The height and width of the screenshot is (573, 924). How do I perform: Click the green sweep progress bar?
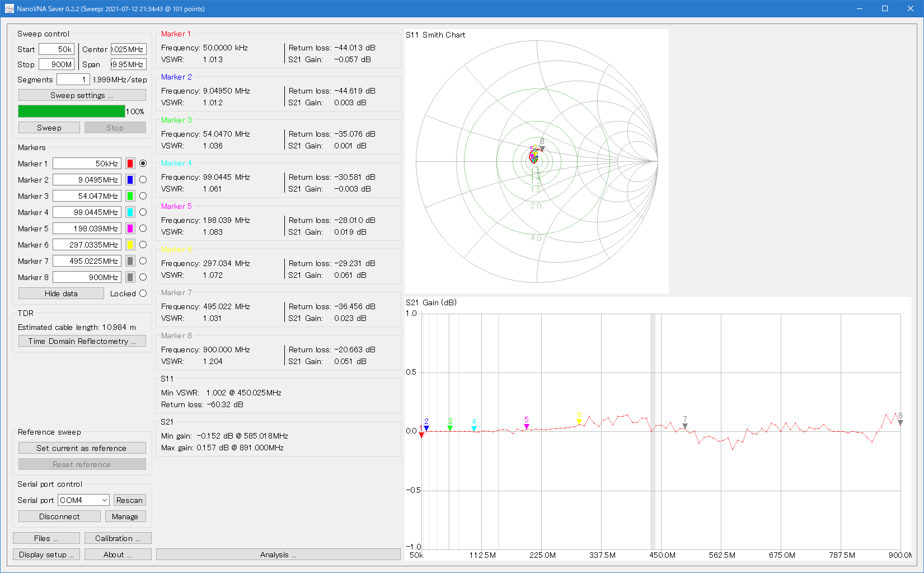pos(72,111)
